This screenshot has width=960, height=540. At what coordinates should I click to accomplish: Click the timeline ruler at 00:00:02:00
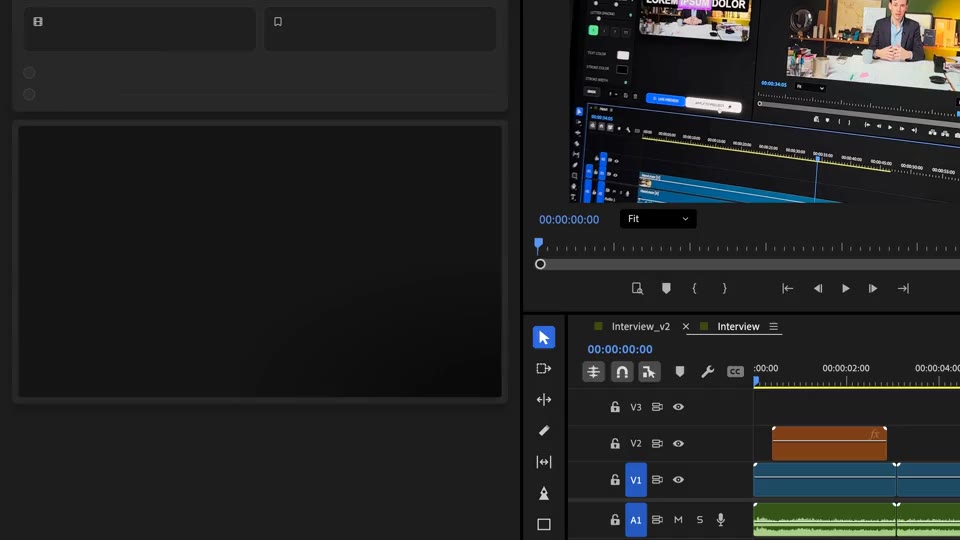846,369
